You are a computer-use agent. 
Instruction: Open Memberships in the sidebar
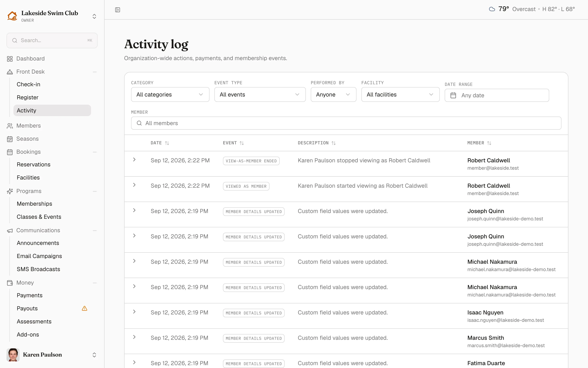coord(35,204)
